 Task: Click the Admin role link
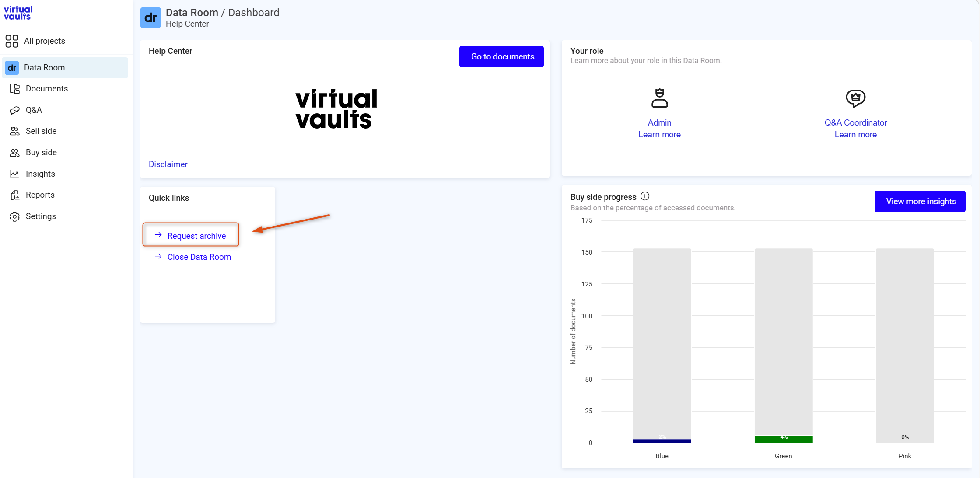point(659,123)
